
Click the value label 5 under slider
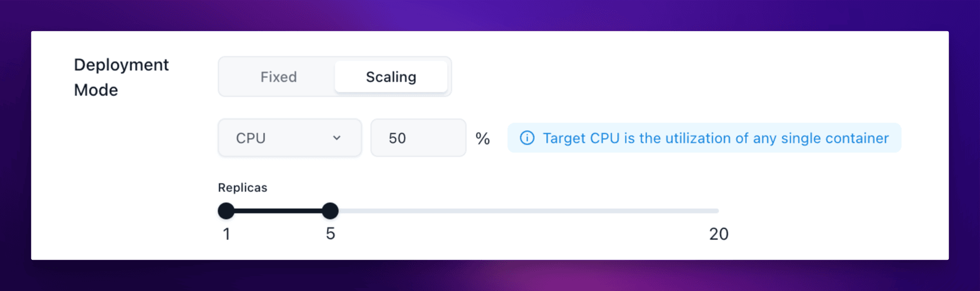(330, 234)
